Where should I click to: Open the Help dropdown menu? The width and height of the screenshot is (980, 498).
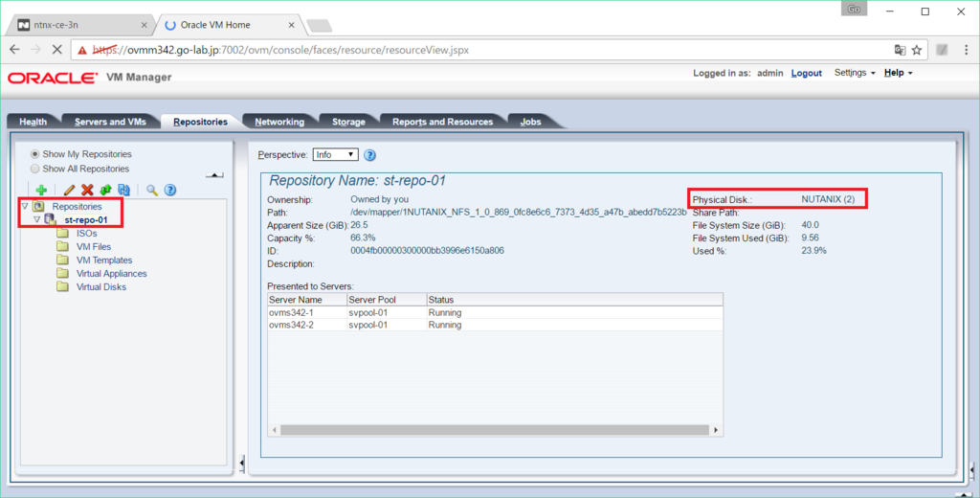[x=898, y=73]
